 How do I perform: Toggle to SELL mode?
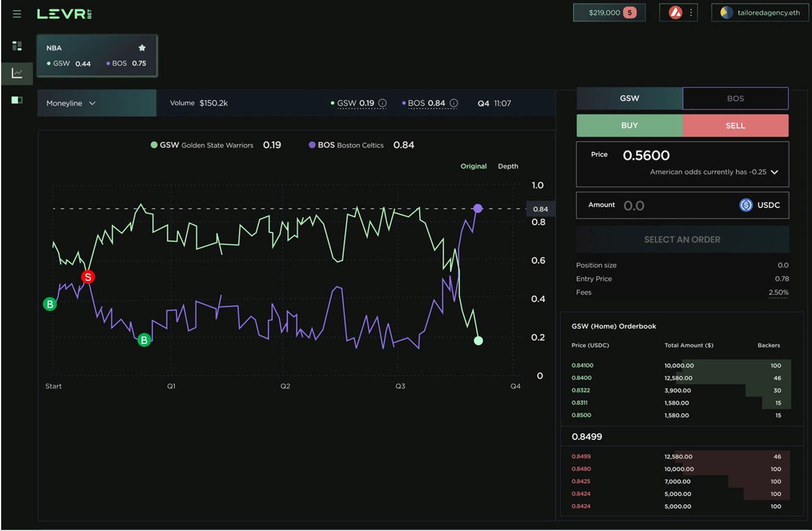[735, 125]
